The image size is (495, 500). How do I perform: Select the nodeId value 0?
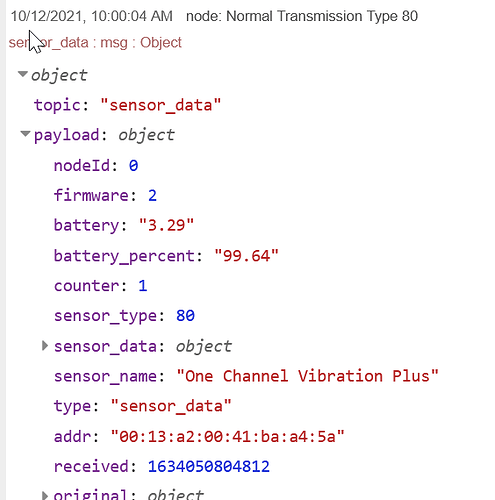133,166
